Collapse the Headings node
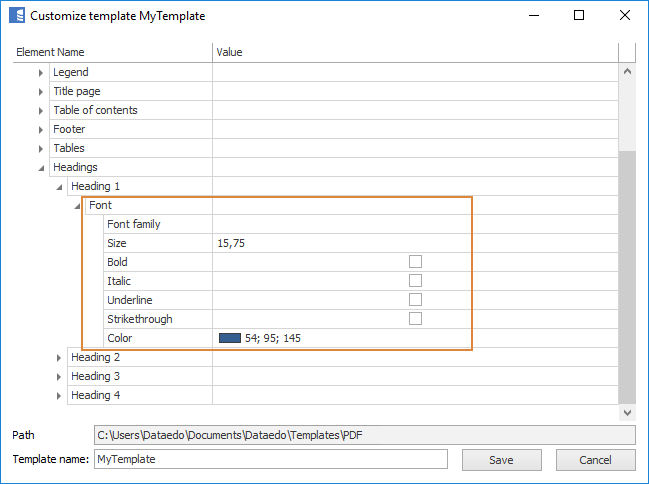The width and height of the screenshot is (649, 484). [x=41, y=168]
